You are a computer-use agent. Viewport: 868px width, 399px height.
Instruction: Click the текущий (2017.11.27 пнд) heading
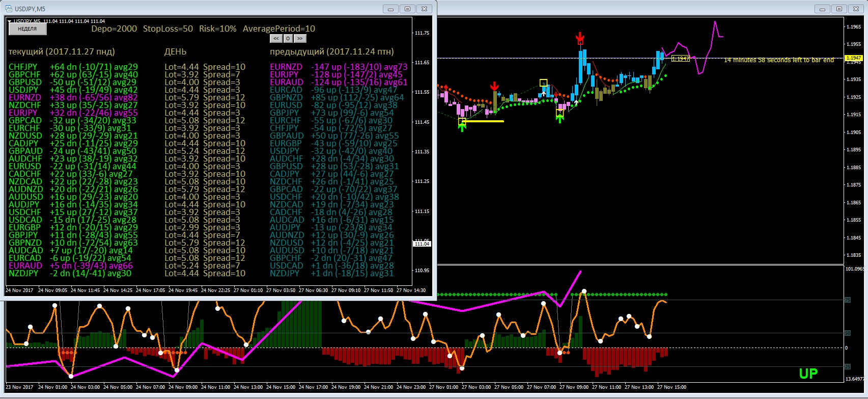(62, 52)
